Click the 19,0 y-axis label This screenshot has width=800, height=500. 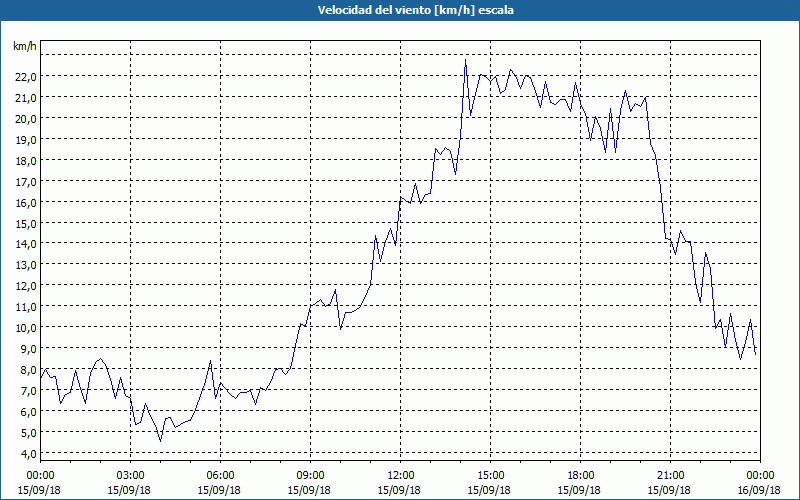tap(26, 139)
